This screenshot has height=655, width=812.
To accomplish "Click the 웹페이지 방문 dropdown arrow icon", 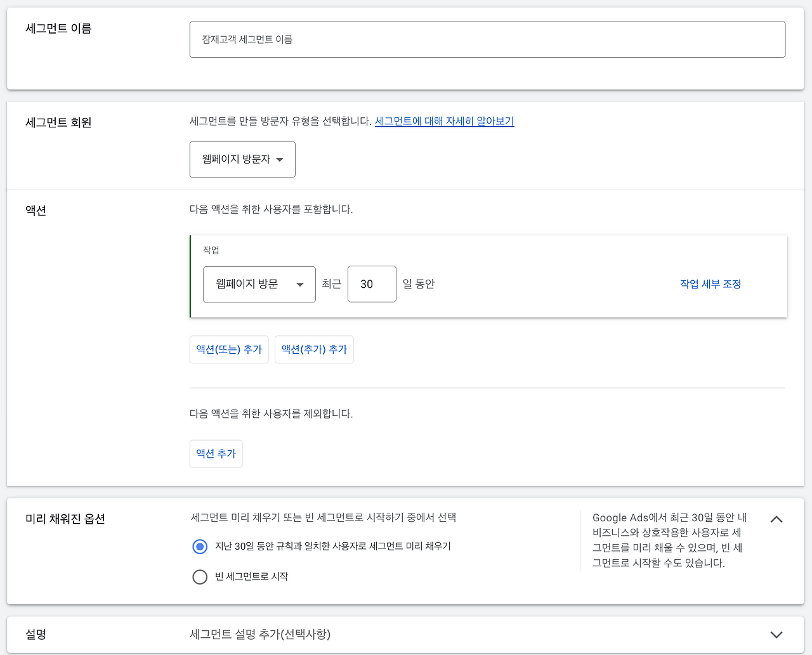I will 299,285.
